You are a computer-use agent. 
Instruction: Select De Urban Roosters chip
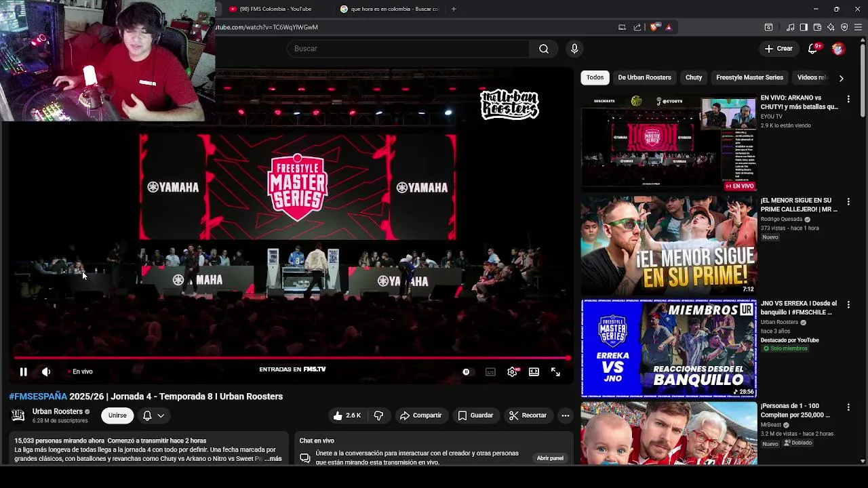tap(644, 77)
